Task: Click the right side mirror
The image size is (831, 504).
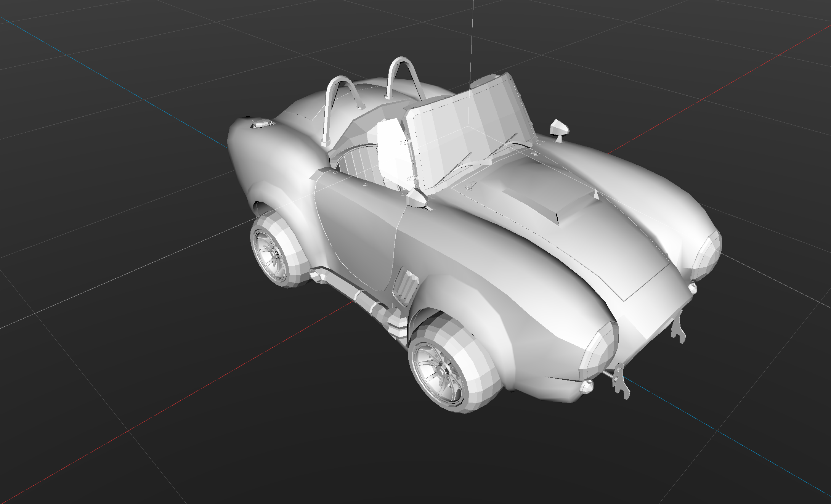Action: (x=559, y=128)
